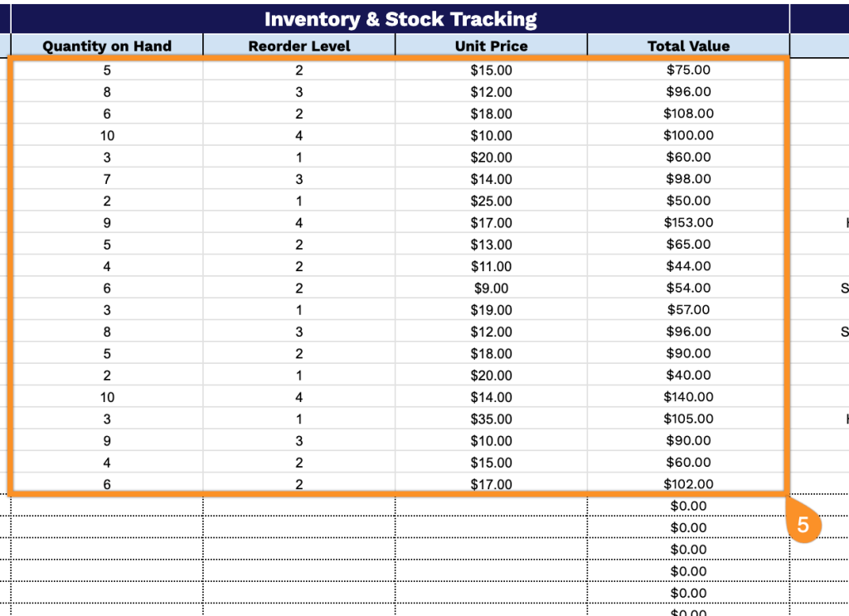Select the Total Value column header
This screenshot has height=616, width=849.
(688, 46)
